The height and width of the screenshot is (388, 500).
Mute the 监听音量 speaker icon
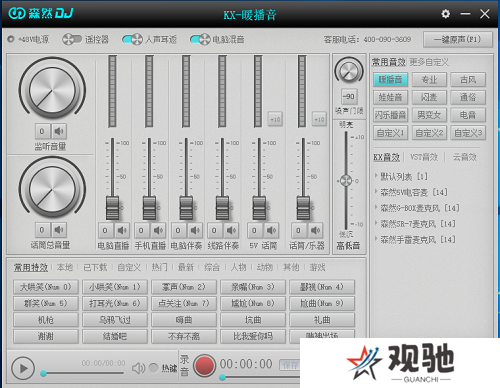59,131
